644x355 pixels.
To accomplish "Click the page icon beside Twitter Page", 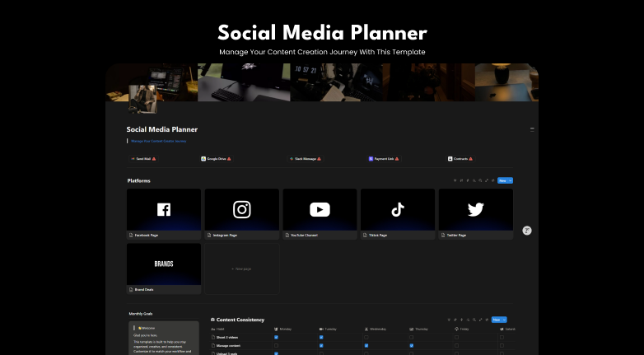I will pos(443,236).
